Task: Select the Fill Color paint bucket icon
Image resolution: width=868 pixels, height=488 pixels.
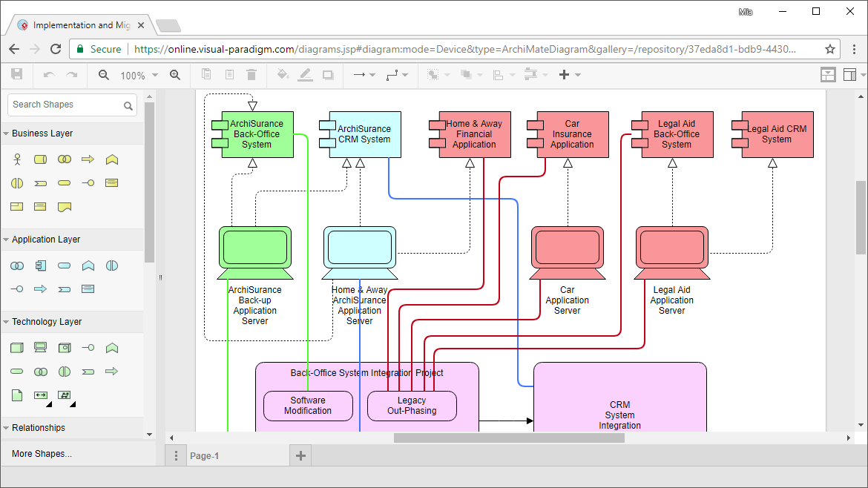Action: (283, 74)
